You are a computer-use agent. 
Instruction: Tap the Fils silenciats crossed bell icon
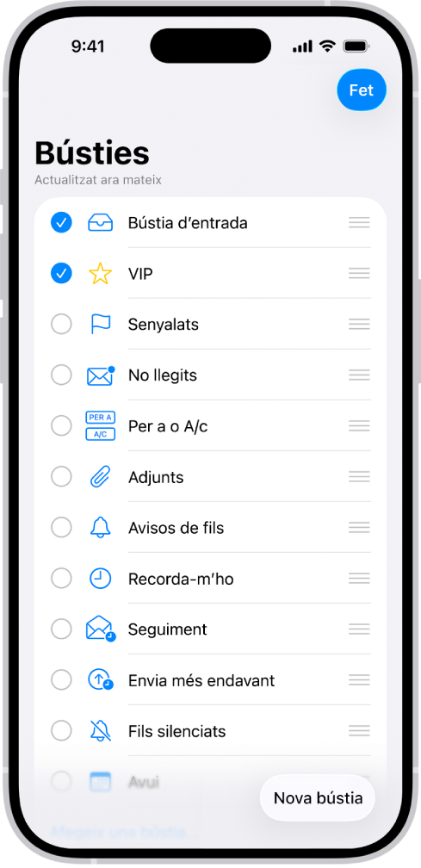click(101, 731)
